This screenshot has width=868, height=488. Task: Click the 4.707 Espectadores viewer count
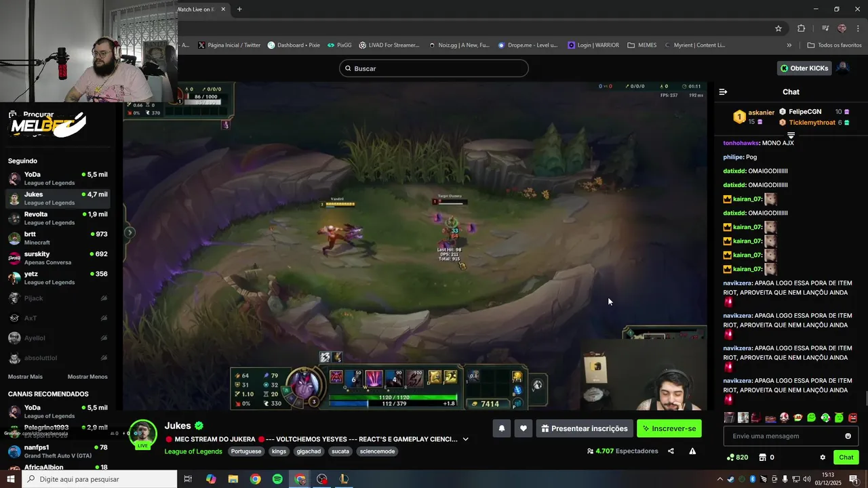(x=623, y=451)
